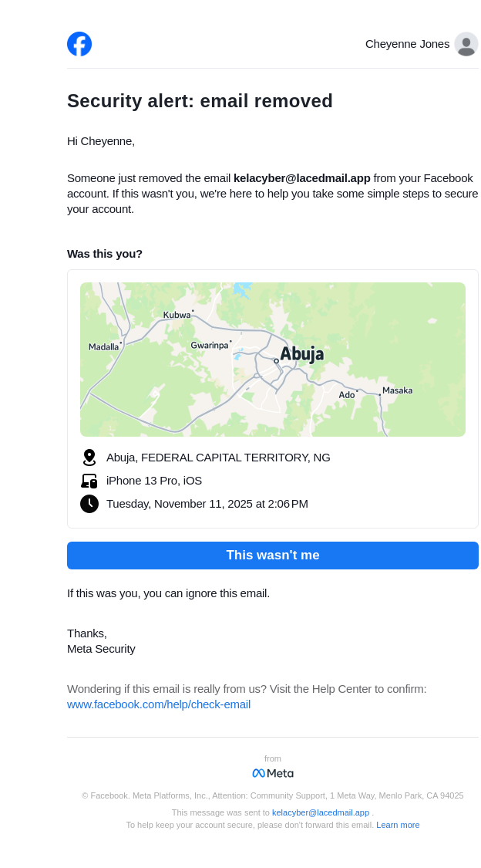Click the iPhone device lock icon
This screenshot has height=868, width=481.
pyautogui.click(x=89, y=481)
